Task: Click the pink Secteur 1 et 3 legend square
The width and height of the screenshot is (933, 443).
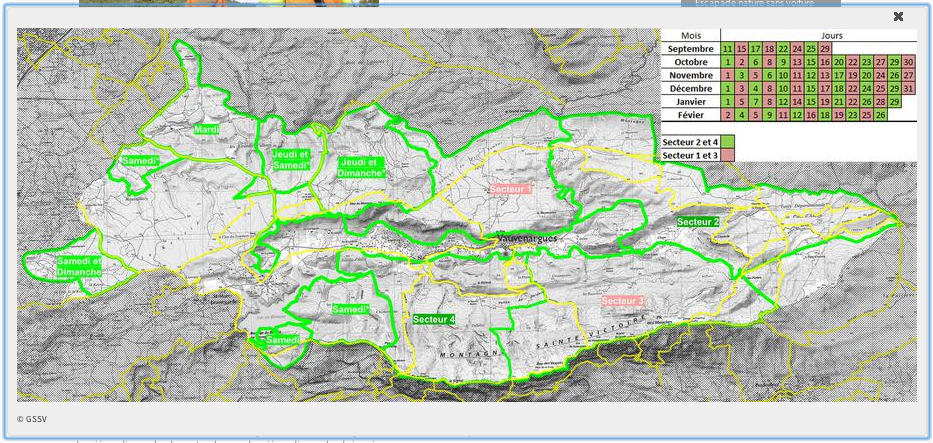Action: click(x=728, y=155)
